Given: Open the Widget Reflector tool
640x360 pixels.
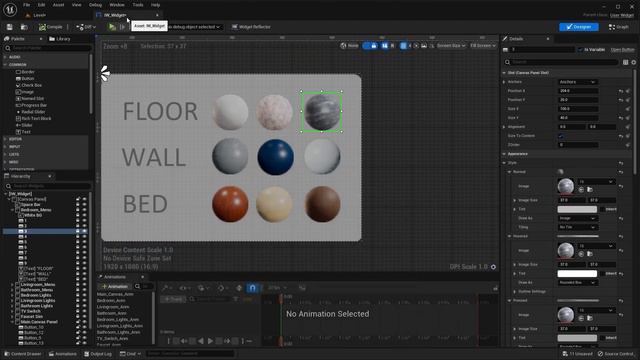Looking at the screenshot, I should click(251, 27).
